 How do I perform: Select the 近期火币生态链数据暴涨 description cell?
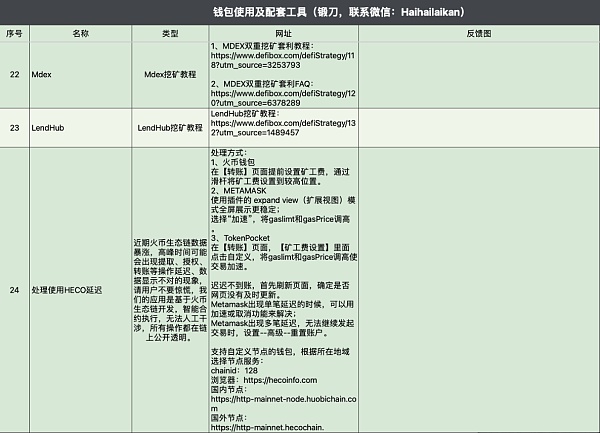click(170, 290)
